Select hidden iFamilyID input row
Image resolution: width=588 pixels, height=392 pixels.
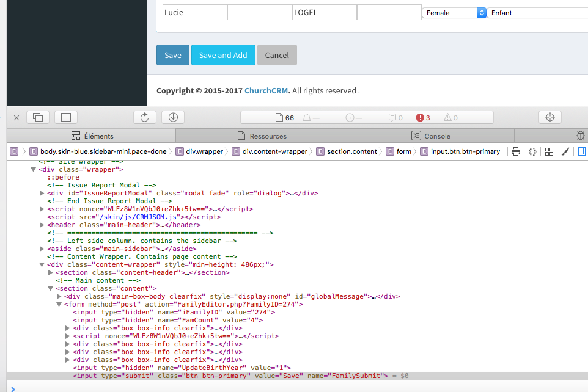pyautogui.click(x=174, y=312)
